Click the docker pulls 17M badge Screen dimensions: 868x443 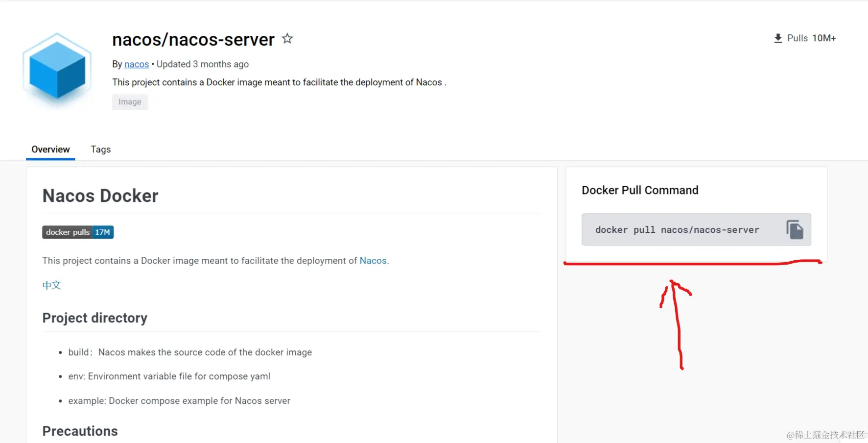(77, 232)
